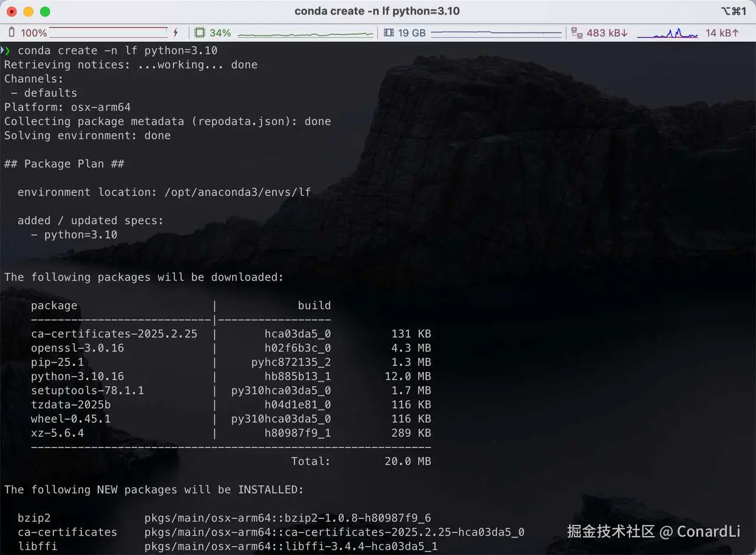
Task: Click the 19 GB memory value
Action: 412,33
